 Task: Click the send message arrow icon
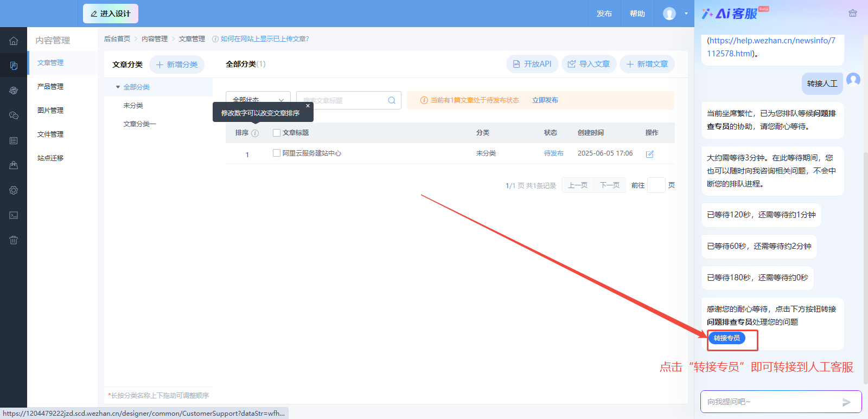pyautogui.click(x=846, y=402)
